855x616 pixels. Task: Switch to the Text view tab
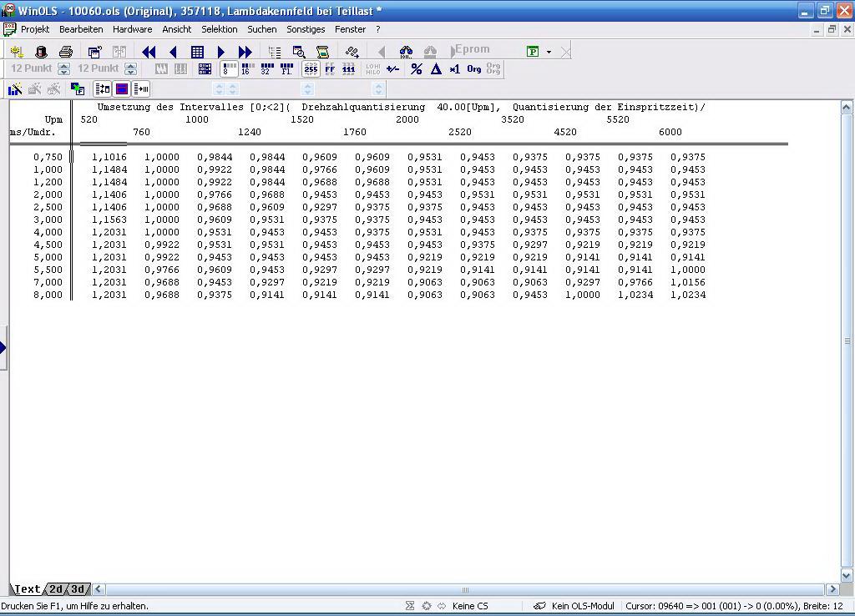pyautogui.click(x=27, y=589)
